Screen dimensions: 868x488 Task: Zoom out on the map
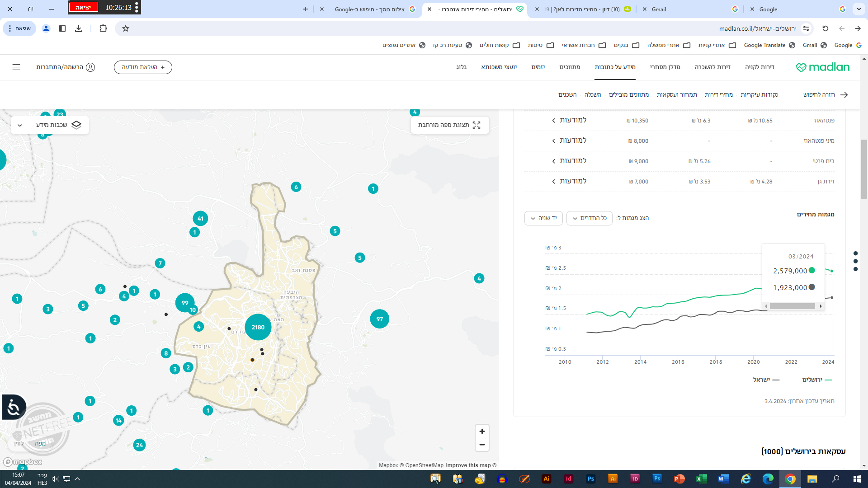tap(482, 445)
